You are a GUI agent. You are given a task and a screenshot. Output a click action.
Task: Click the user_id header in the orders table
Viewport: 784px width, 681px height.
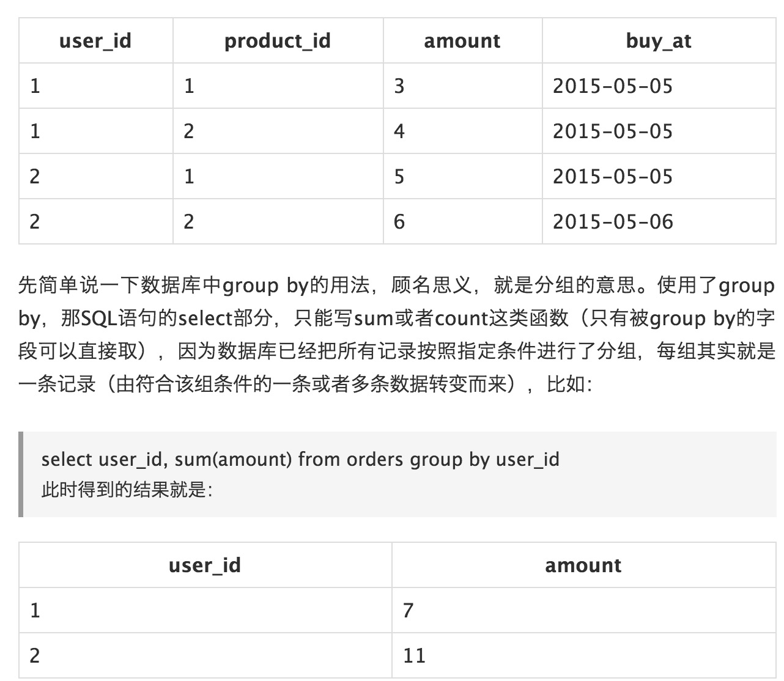click(95, 41)
